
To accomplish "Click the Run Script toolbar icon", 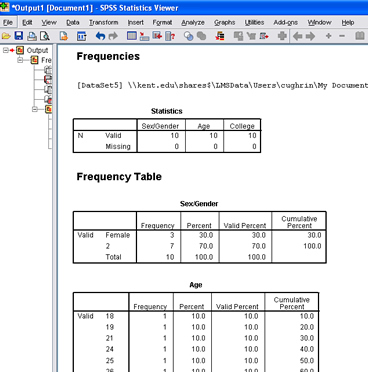I will (264, 36).
